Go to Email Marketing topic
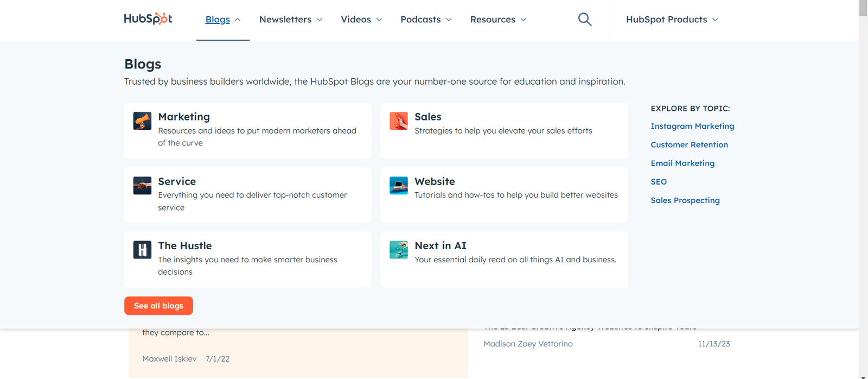The image size is (868, 379). coord(682,163)
